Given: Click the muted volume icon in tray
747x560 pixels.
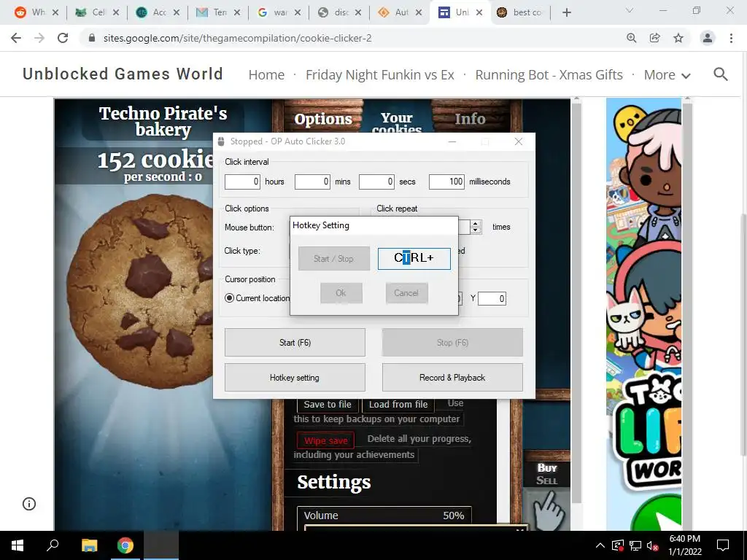Looking at the screenshot, I should click(653, 545).
